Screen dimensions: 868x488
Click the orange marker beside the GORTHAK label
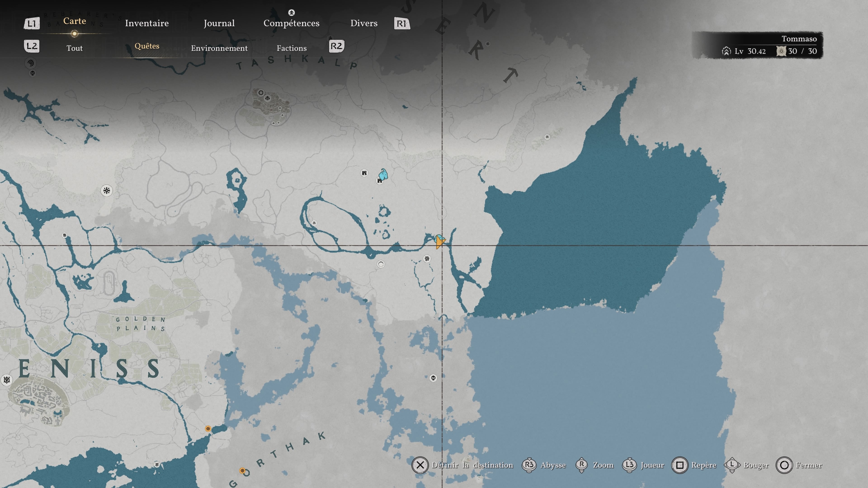coord(242,470)
